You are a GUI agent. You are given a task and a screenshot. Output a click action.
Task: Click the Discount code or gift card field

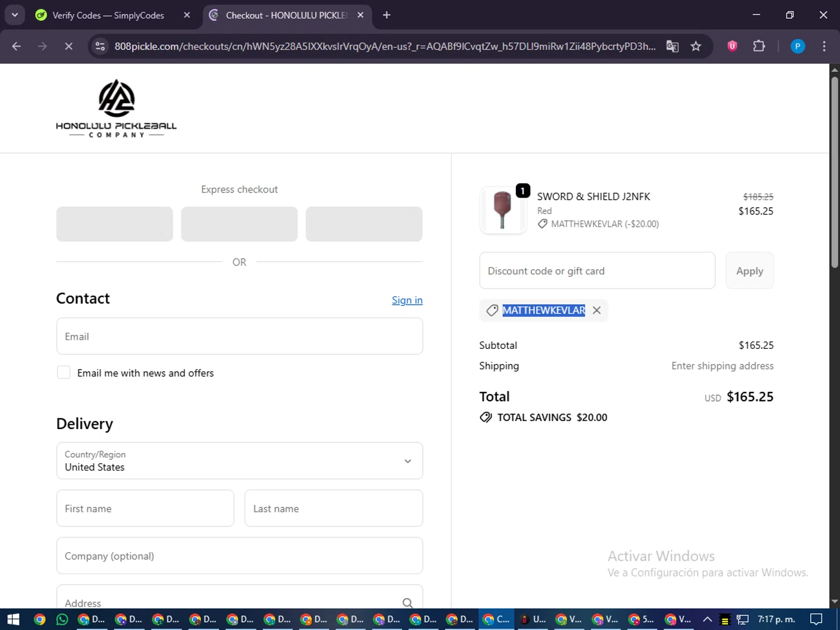click(597, 270)
